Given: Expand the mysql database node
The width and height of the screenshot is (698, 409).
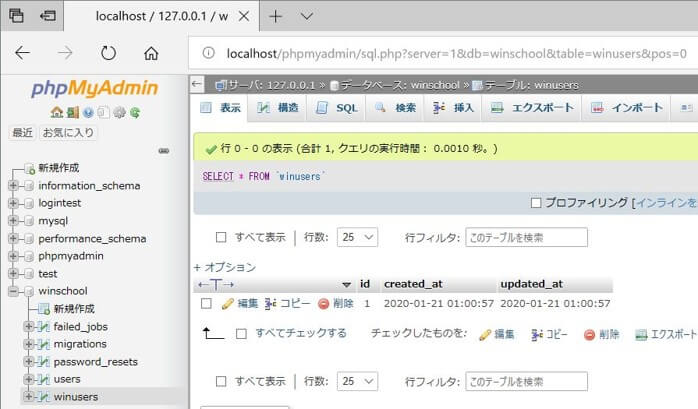Looking at the screenshot, I should pos(13,220).
